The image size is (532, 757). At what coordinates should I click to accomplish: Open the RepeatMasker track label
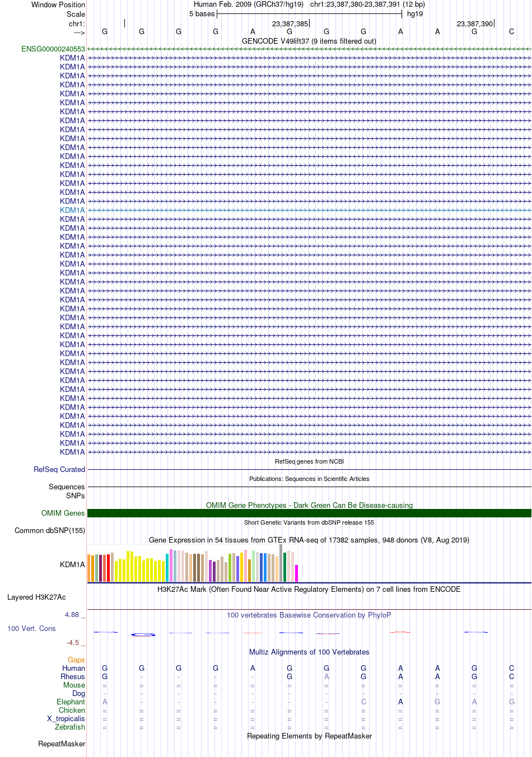click(x=62, y=744)
